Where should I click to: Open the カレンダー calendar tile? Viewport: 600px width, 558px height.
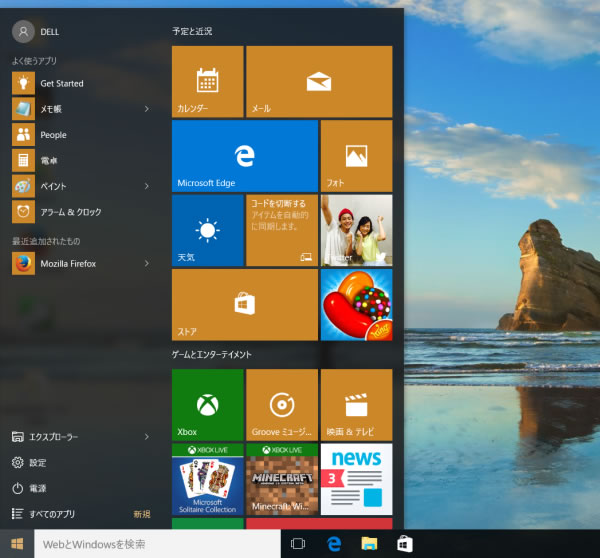point(207,82)
